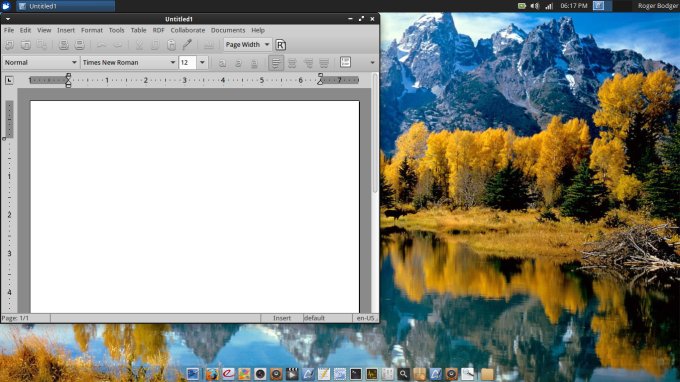This screenshot has width=680, height=382.
Task: Open the video player clapperboard dock icon
Action: click(292, 374)
